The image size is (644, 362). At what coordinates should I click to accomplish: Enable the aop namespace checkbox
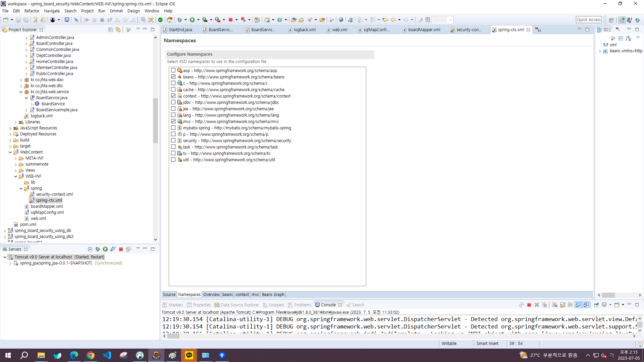click(x=173, y=70)
